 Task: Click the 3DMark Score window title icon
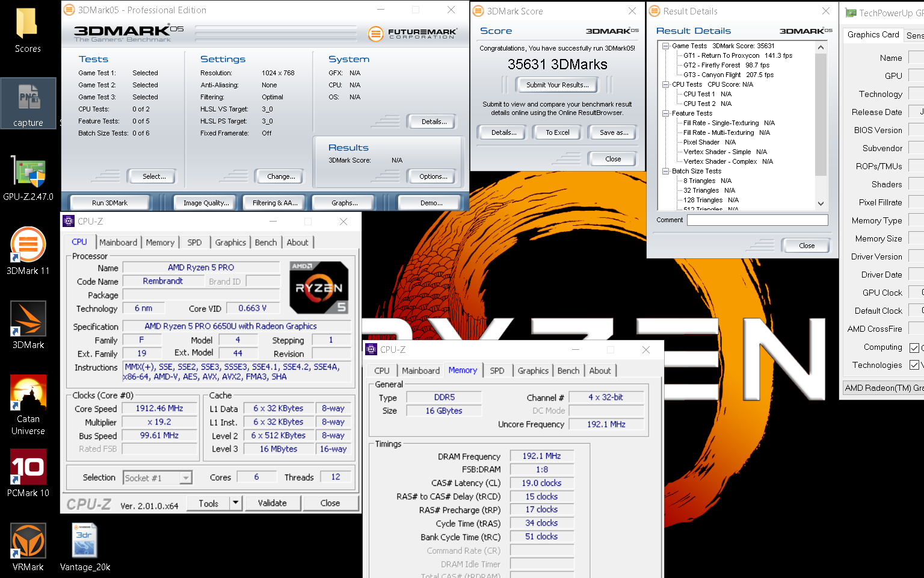click(478, 11)
